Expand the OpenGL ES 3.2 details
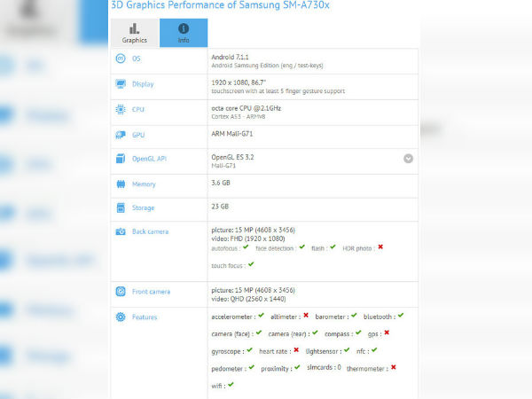The width and height of the screenshot is (532, 399). pyautogui.click(x=408, y=159)
